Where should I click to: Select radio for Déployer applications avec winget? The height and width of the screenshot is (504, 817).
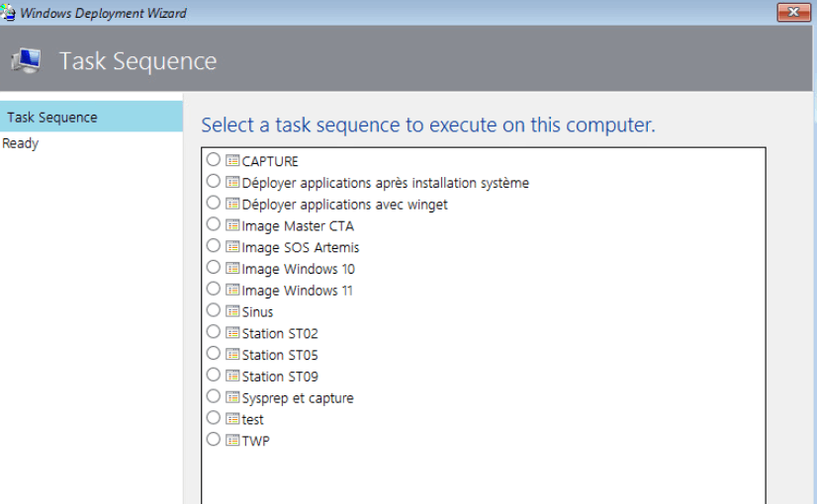pos(214,204)
